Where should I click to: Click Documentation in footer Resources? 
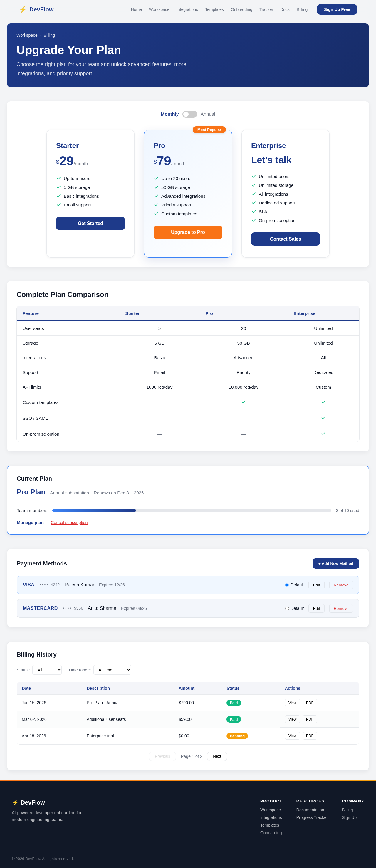pyautogui.click(x=310, y=810)
